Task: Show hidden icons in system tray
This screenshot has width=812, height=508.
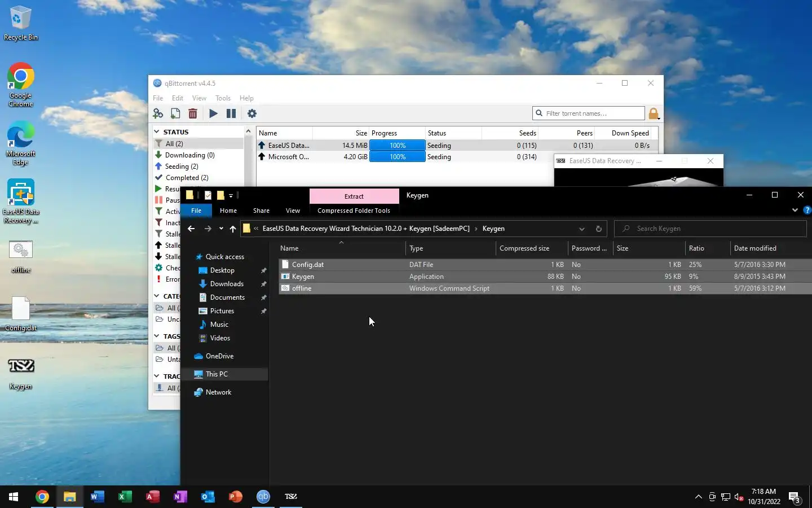Action: [698, 497]
